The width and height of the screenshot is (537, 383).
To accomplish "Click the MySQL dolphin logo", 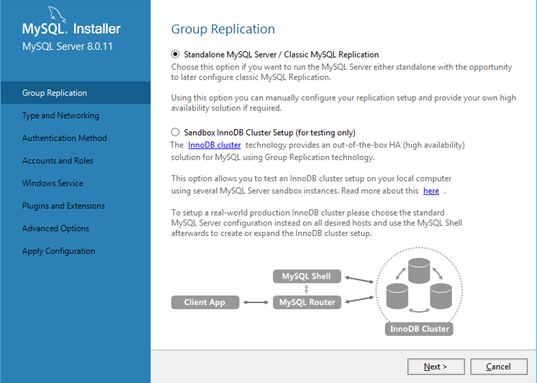I will click(x=57, y=14).
